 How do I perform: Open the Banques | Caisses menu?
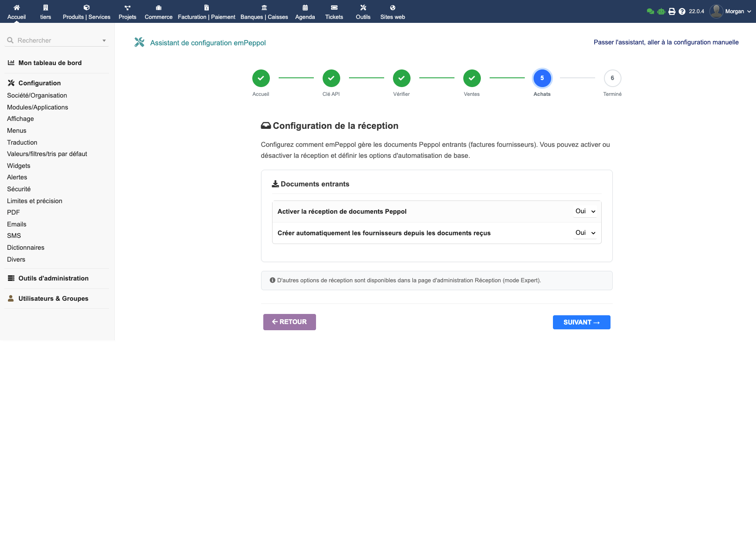(x=264, y=11)
